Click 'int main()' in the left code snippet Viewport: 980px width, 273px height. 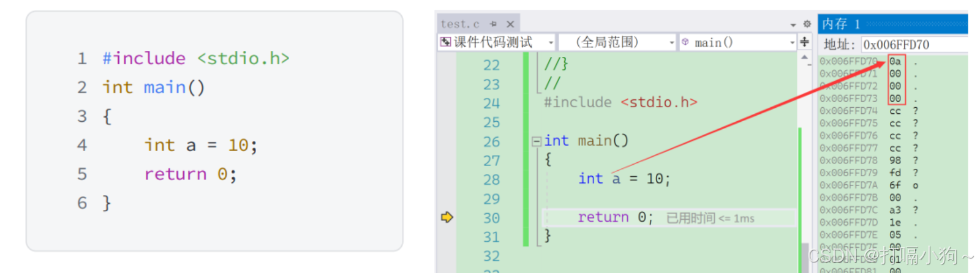(x=153, y=88)
